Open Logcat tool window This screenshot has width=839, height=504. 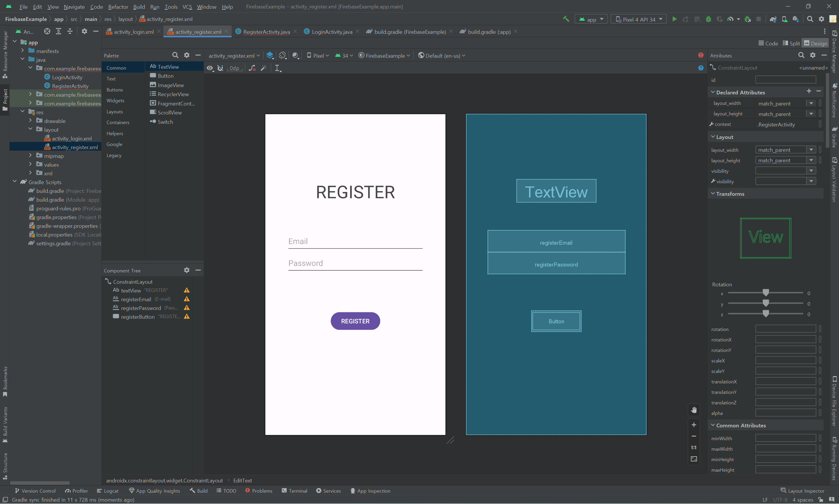[107, 491]
